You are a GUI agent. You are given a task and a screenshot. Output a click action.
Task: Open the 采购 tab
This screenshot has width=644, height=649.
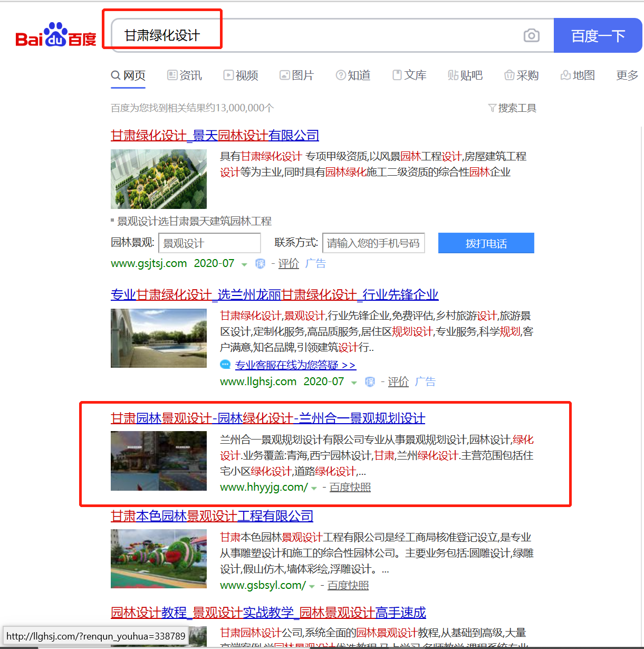(522, 75)
